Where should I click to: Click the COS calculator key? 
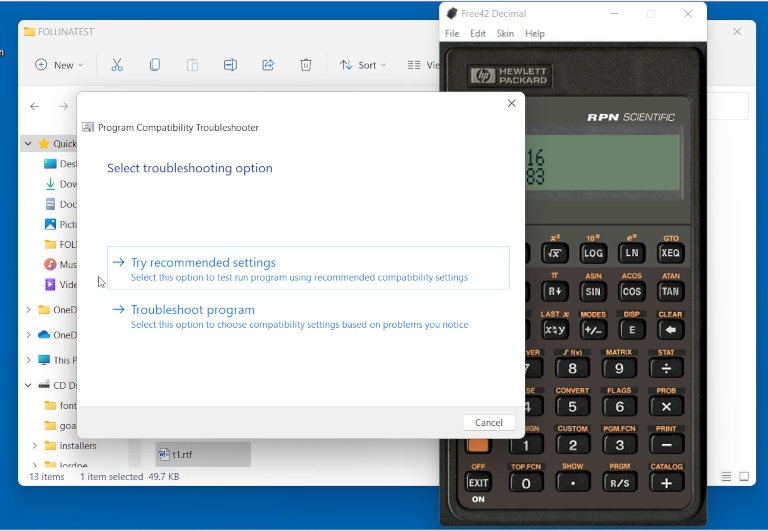tap(631, 291)
